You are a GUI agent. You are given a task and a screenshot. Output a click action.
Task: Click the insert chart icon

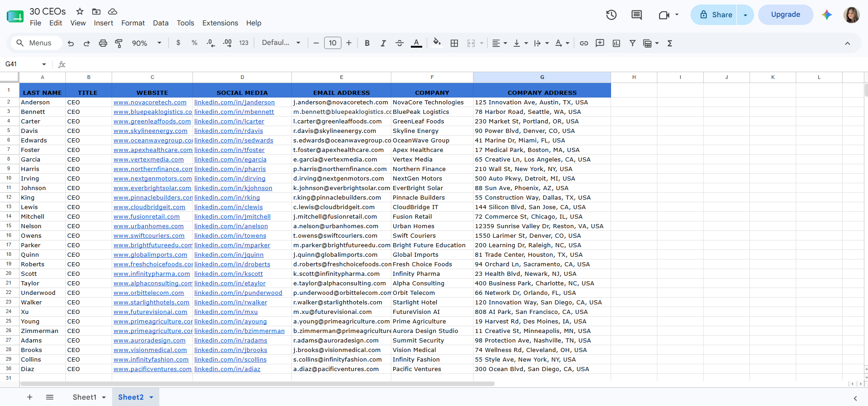[616, 43]
